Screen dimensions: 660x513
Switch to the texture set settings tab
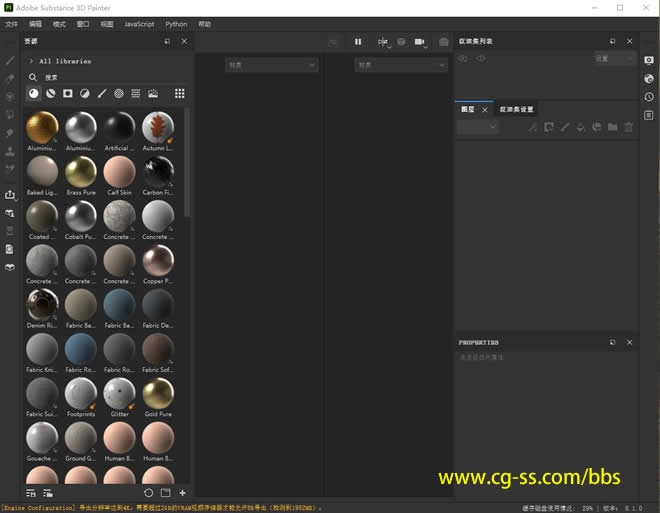(517, 109)
